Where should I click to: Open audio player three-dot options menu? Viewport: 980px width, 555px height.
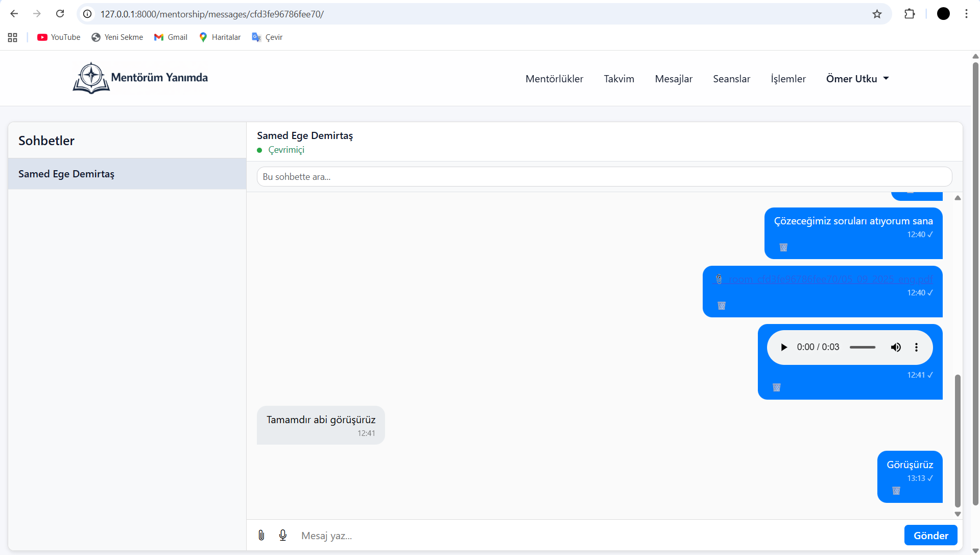click(916, 348)
